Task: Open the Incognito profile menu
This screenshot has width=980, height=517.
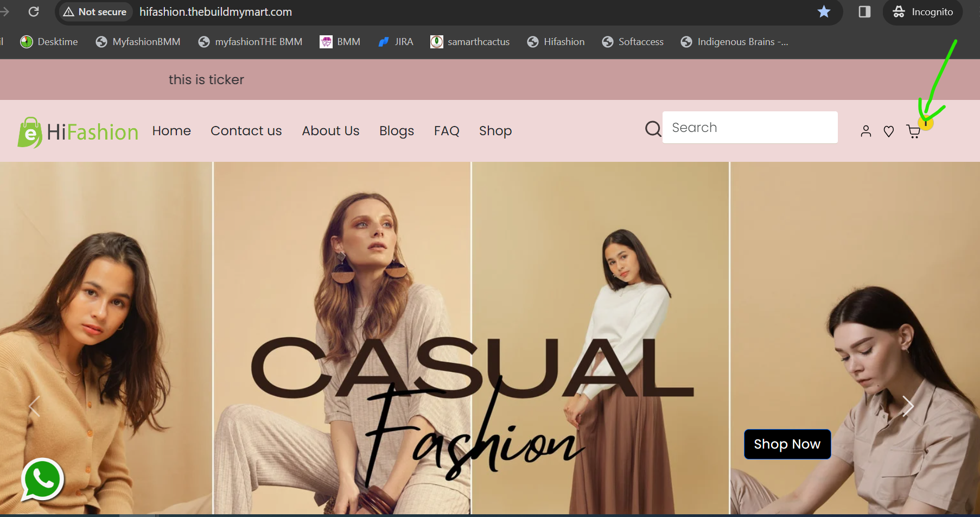Action: [x=922, y=12]
